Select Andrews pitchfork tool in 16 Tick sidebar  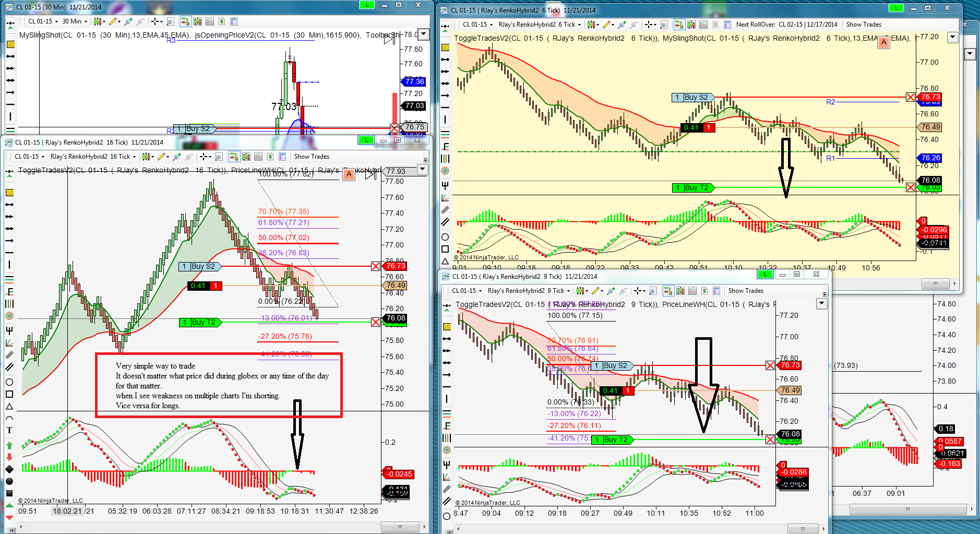coord(9,330)
